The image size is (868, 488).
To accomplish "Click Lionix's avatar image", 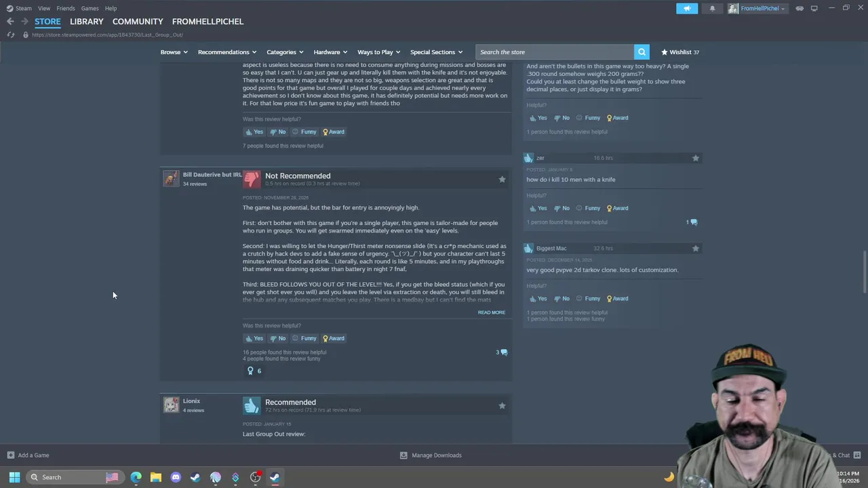I will (171, 405).
